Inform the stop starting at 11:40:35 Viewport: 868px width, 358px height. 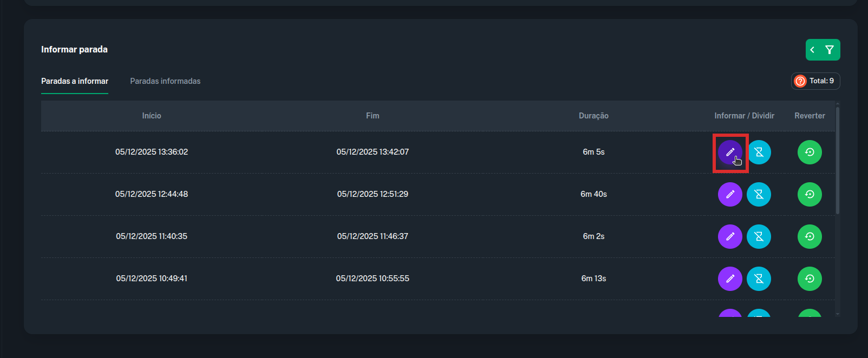point(730,236)
